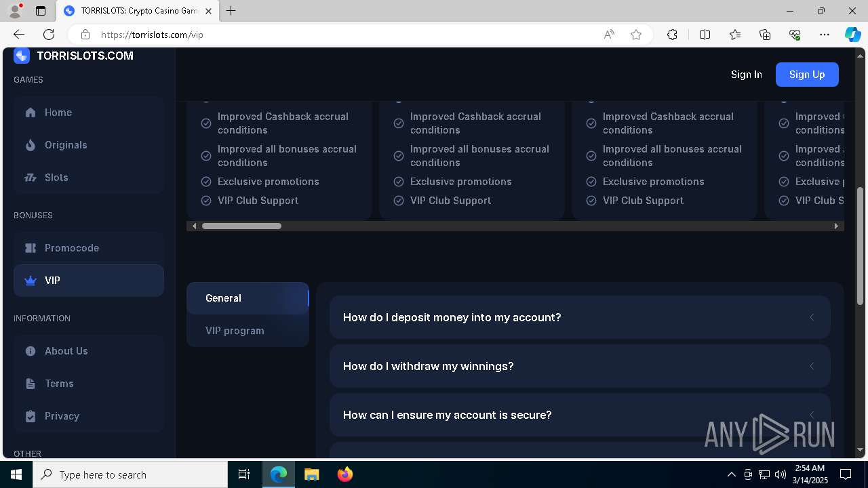Expand 'How do I deposit money' question
Image resolution: width=868 pixels, height=488 pixels.
pyautogui.click(x=580, y=317)
